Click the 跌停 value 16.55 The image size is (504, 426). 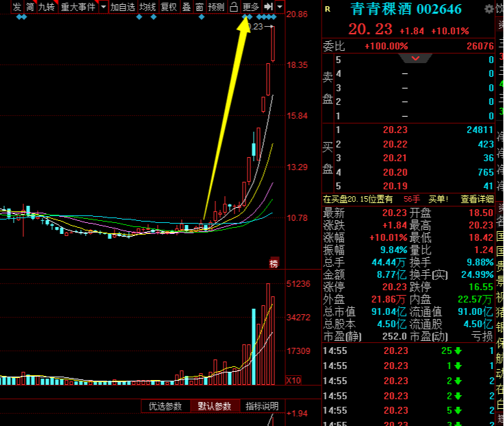[481, 287]
